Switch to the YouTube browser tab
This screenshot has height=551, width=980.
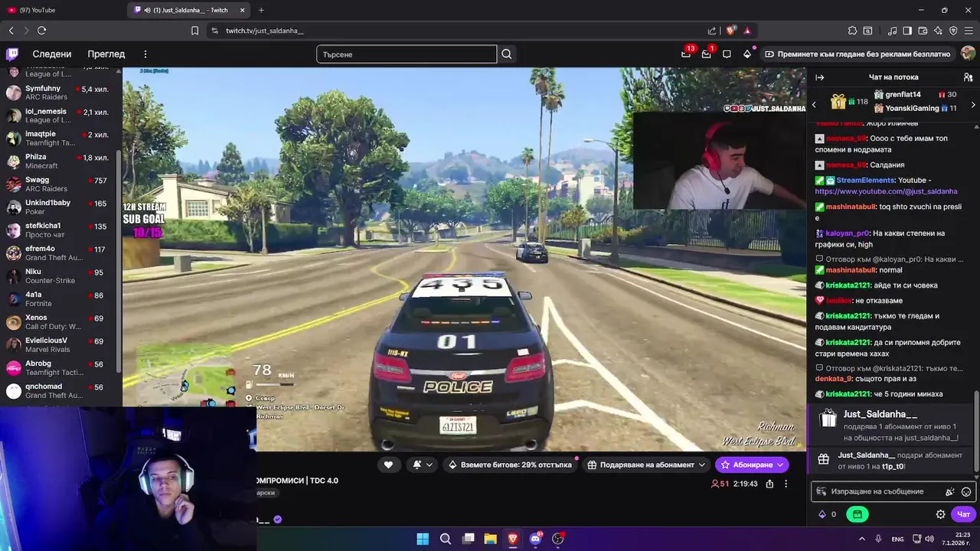click(x=63, y=10)
